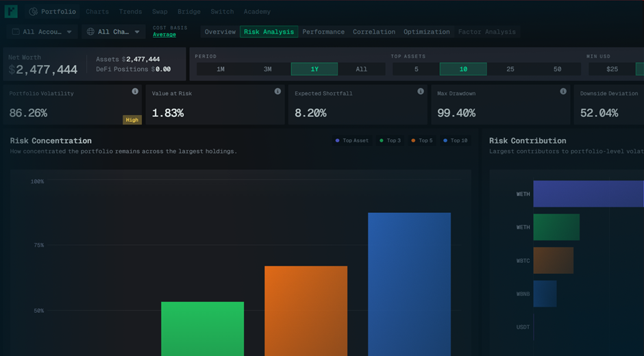644x356 pixels.
Task: Click the 75% axis label
Action: click(39, 245)
